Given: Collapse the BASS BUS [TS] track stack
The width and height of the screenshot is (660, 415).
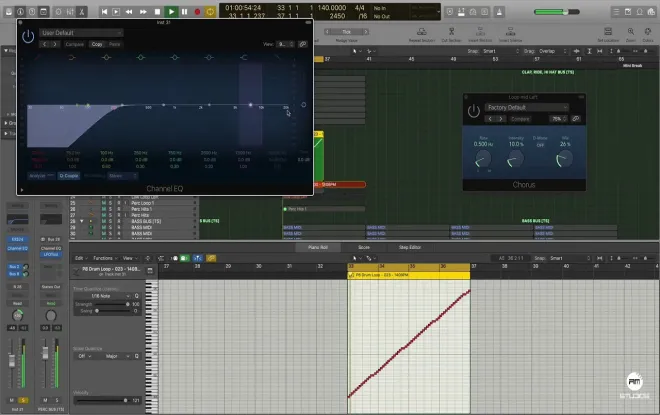Looking at the screenshot, I should pyautogui.click(x=82, y=221).
